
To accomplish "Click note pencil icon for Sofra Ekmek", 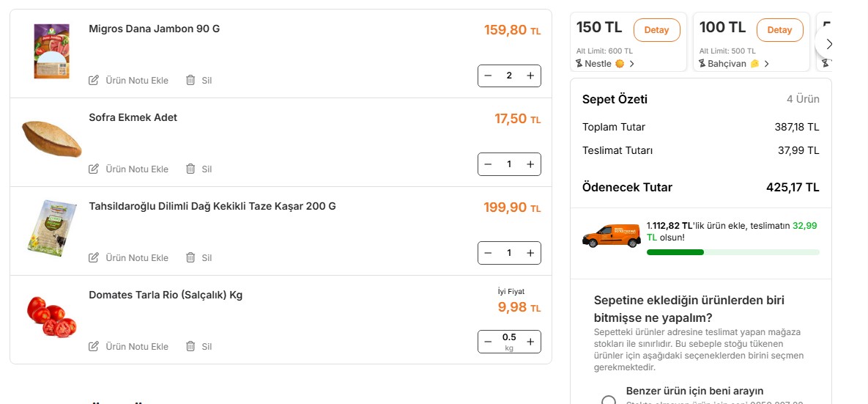I will 94,169.
